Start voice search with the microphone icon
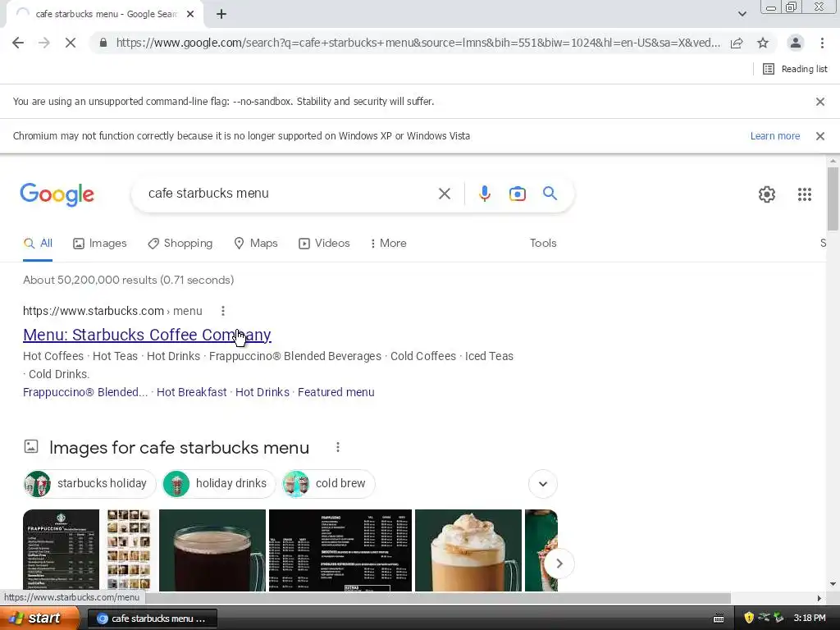Image resolution: width=840 pixels, height=630 pixels. click(x=484, y=194)
